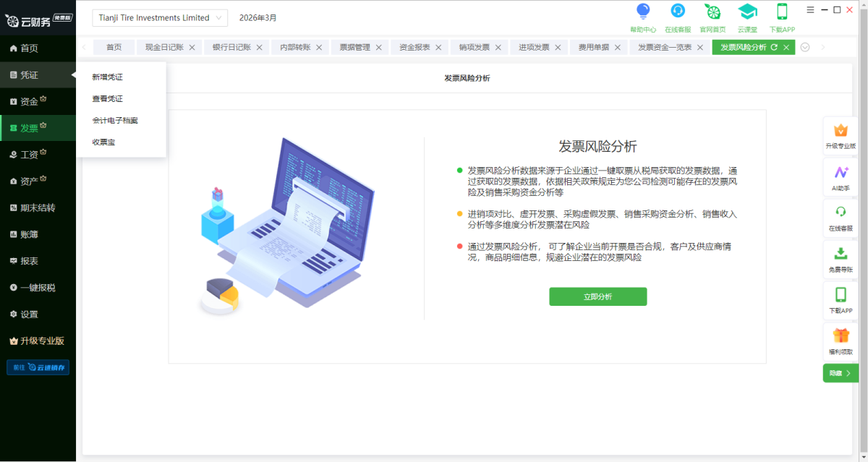Viewport: 868px width, 462px height.
Task: Open the tab list dropdown chevron
Action: coord(805,47)
